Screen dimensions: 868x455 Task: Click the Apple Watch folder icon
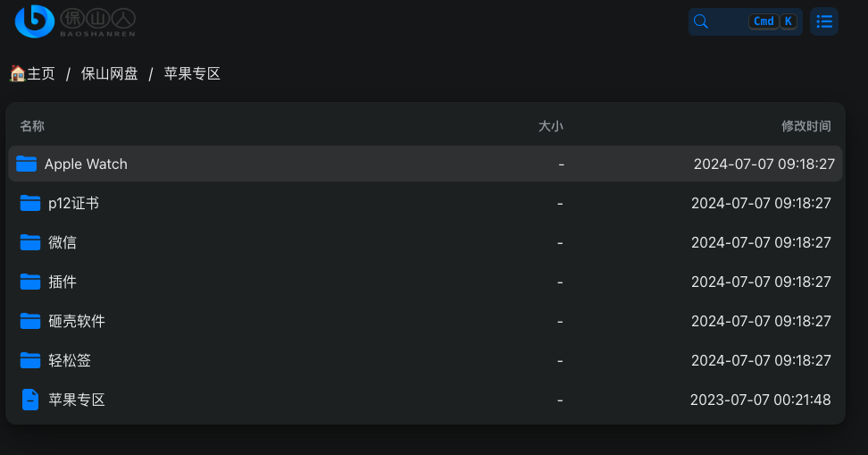point(26,164)
